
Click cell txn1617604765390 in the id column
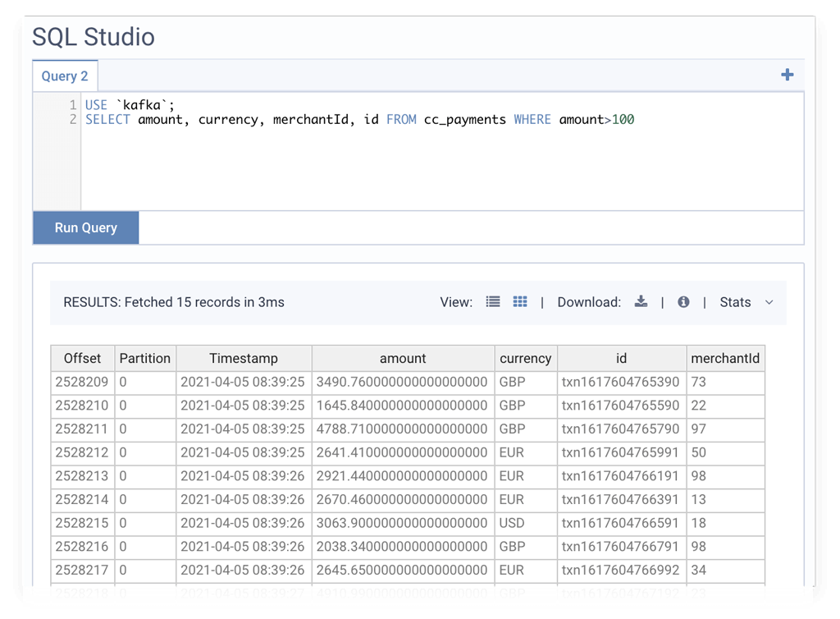tap(621, 382)
